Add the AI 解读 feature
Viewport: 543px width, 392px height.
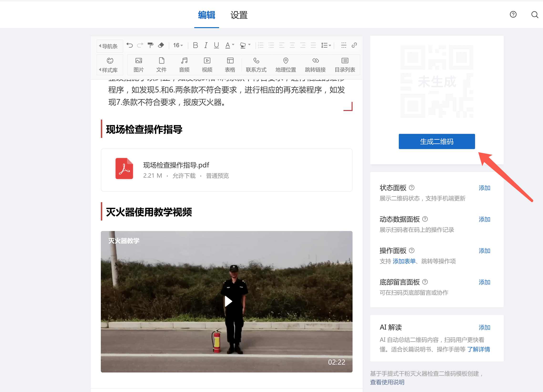[484, 327]
